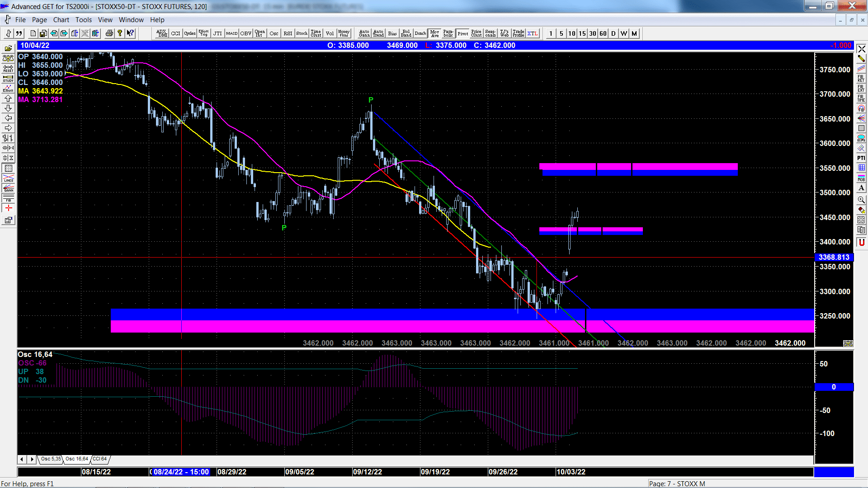Click the new page document icon

33,33
